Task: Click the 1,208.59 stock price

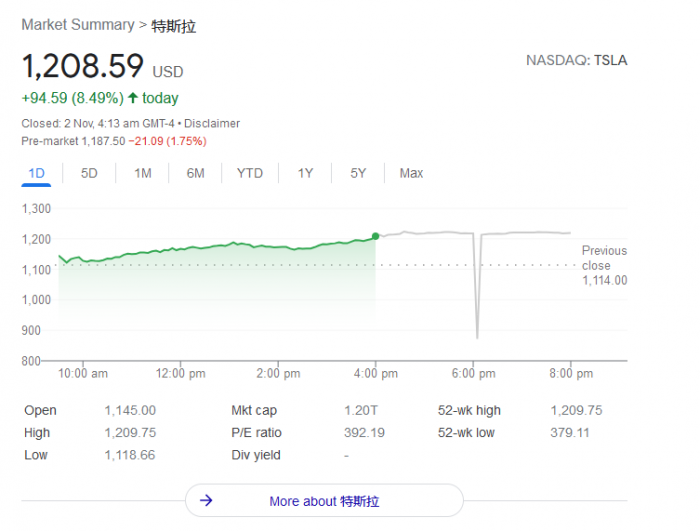Action: tap(83, 67)
